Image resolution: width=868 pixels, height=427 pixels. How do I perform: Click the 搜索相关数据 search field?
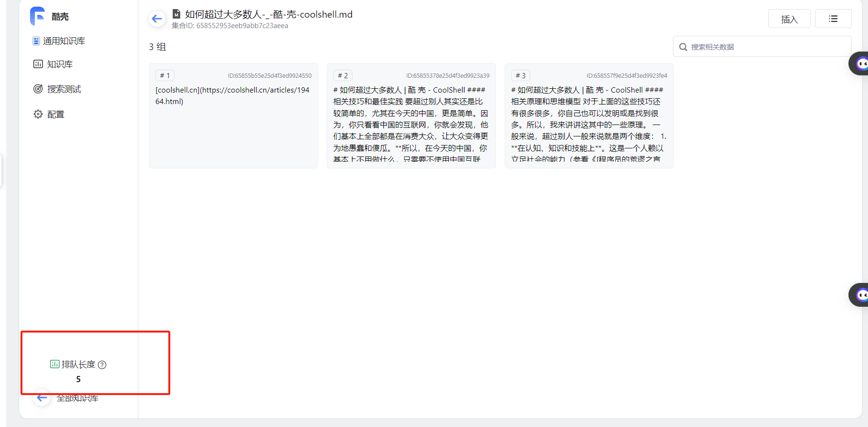pos(762,47)
